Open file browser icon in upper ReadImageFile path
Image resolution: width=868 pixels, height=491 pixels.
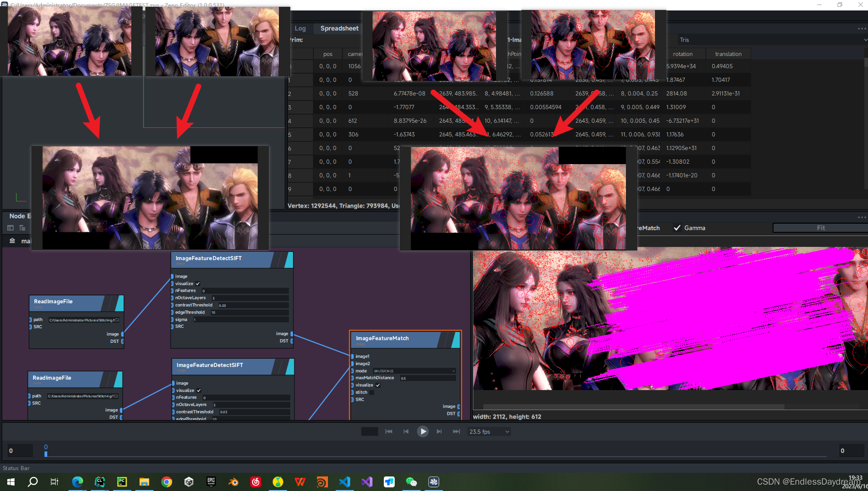117,320
